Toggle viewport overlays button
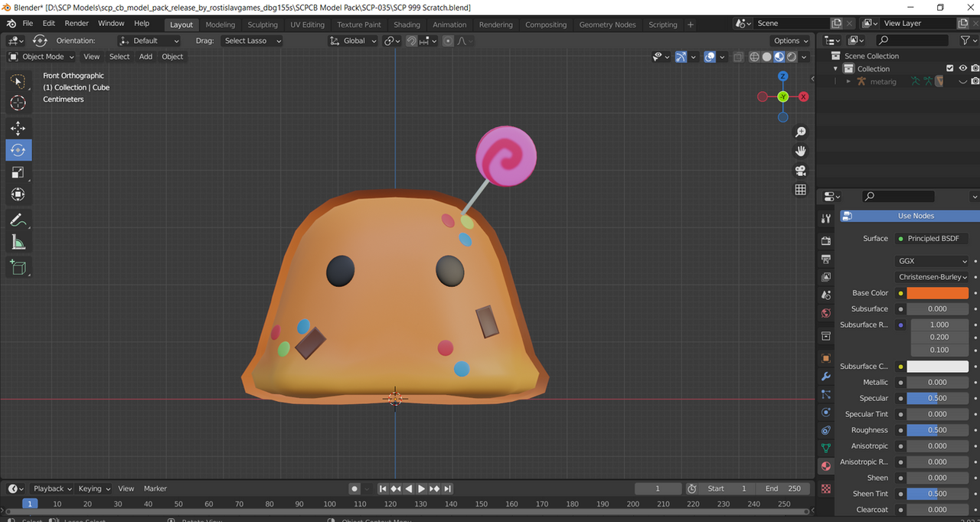980x522 pixels. (710, 57)
